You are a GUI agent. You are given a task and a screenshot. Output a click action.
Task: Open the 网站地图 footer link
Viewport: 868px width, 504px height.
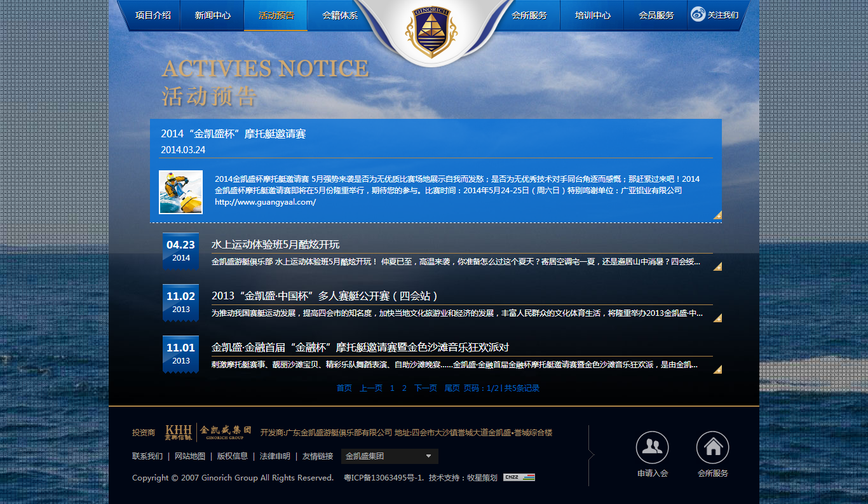pos(189,456)
